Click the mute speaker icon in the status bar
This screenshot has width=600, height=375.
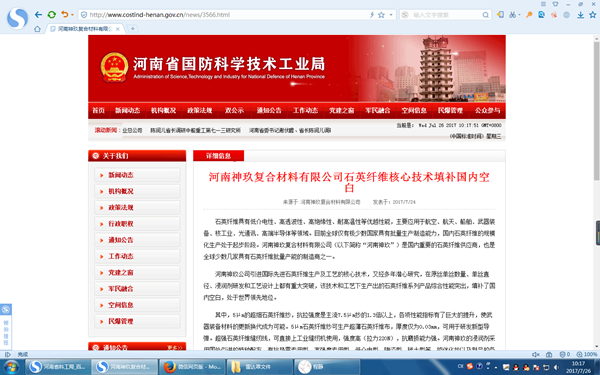tap(536, 354)
